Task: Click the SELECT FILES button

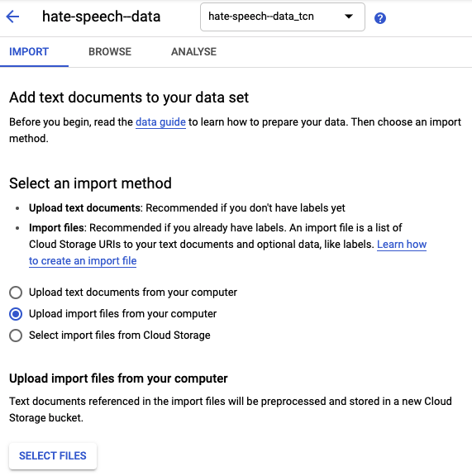Action: (x=53, y=456)
